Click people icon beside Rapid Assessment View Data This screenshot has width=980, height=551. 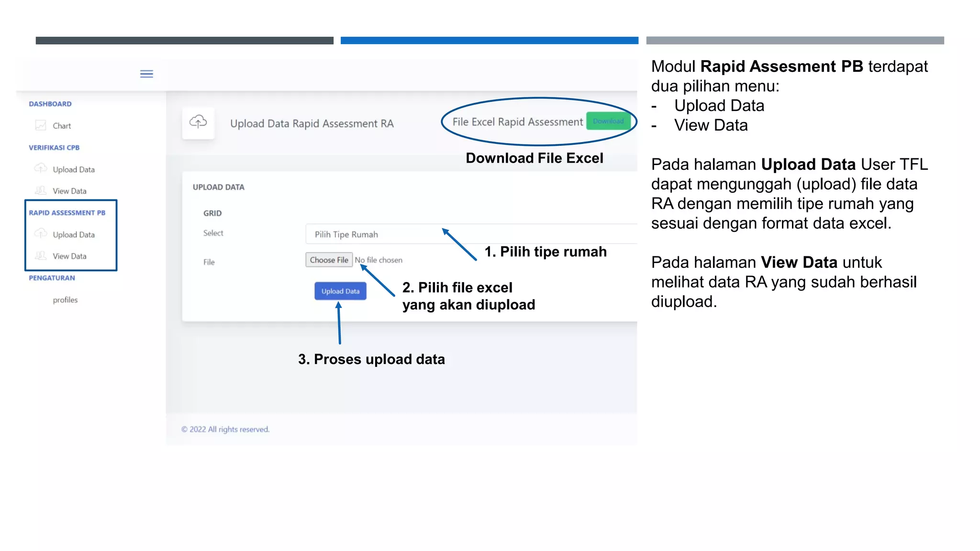pos(41,255)
